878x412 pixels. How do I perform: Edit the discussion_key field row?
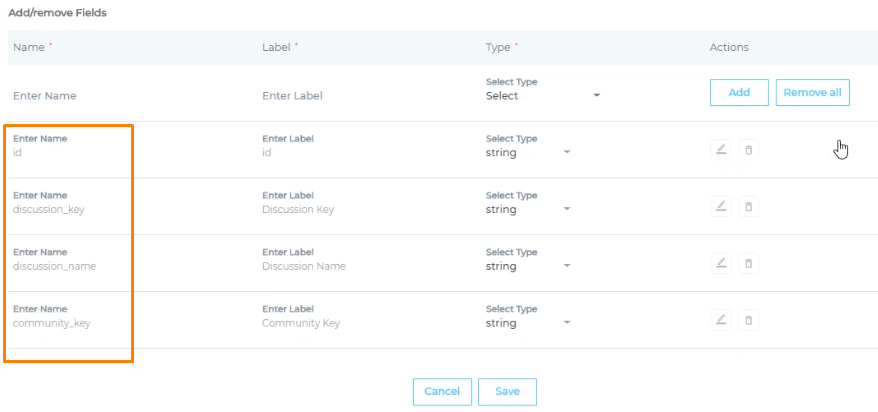[721, 207]
